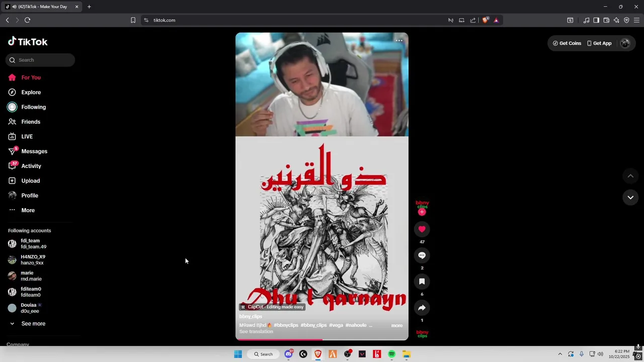644x362 pixels.
Task: Bookmark this page in the browser toolbar
Action: point(133,20)
